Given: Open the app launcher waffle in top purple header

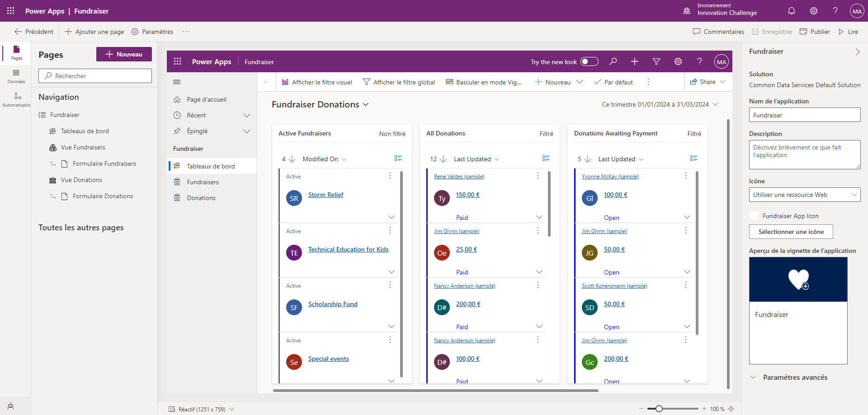Looking at the screenshot, I should point(11,11).
